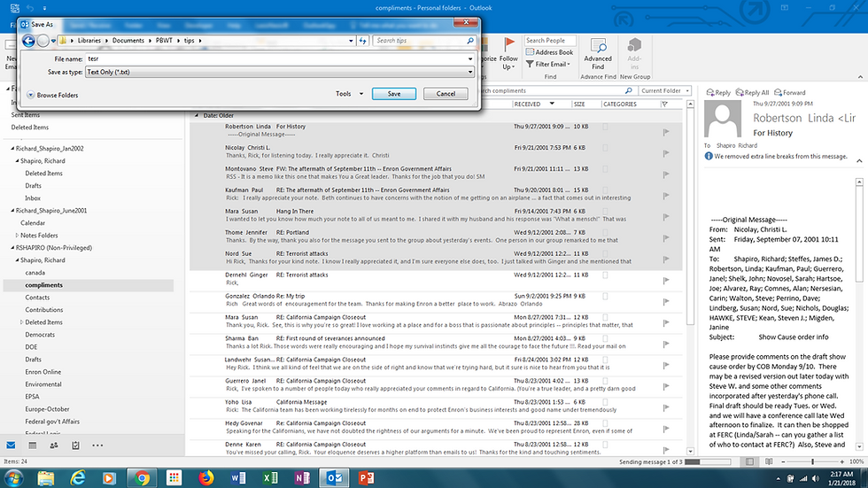
Task: Click the Save button in Save As dialog
Action: (393, 94)
